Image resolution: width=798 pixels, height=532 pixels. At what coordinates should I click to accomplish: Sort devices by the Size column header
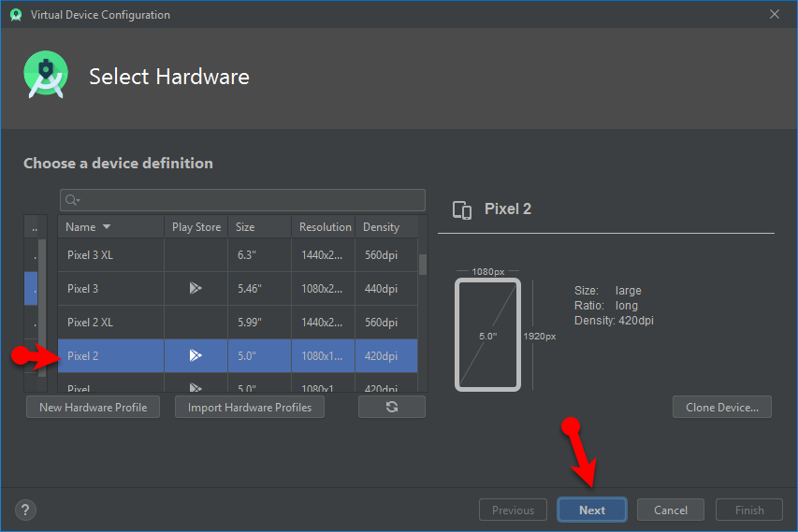pos(245,227)
